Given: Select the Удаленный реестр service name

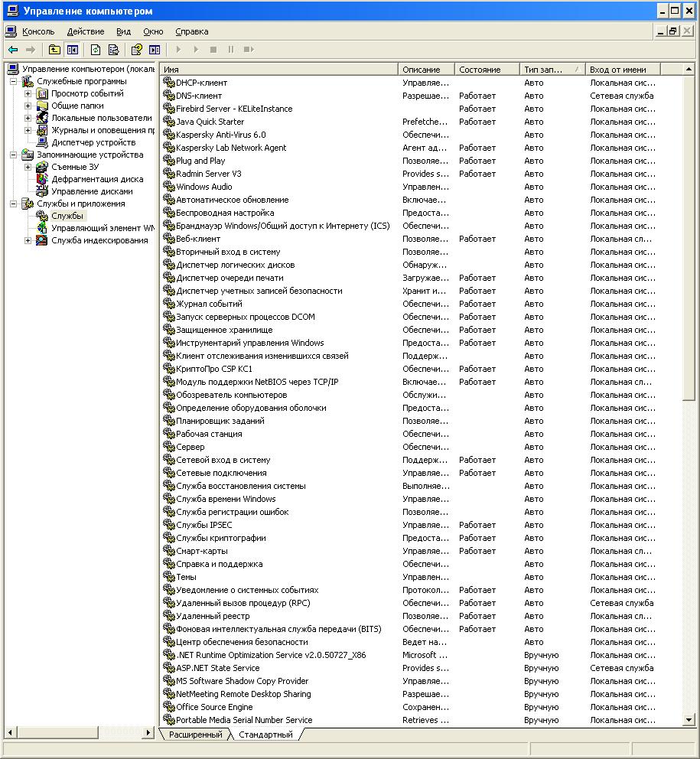Looking at the screenshot, I should [x=213, y=616].
